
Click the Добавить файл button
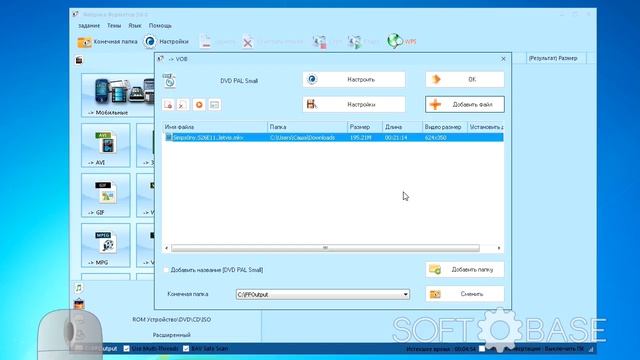pyautogui.click(x=464, y=104)
